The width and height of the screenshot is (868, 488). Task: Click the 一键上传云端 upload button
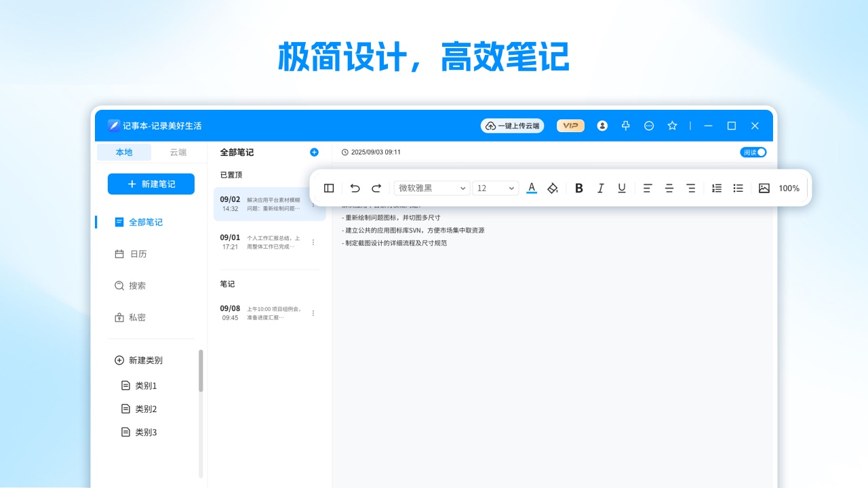tap(512, 125)
